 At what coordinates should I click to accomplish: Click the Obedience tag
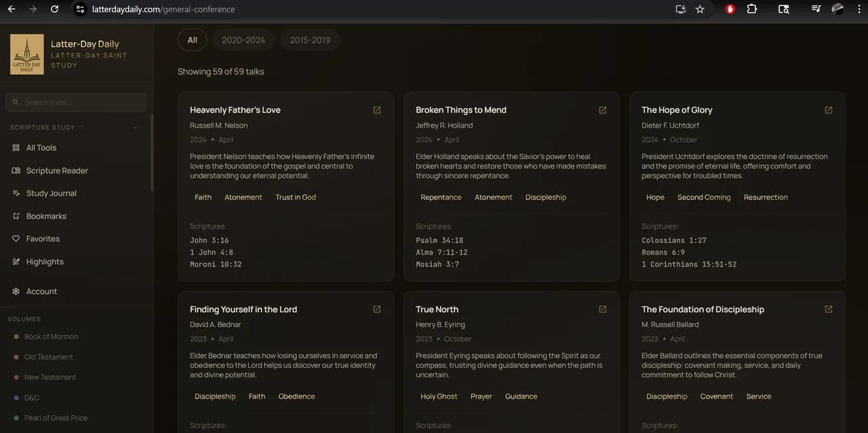click(x=296, y=397)
